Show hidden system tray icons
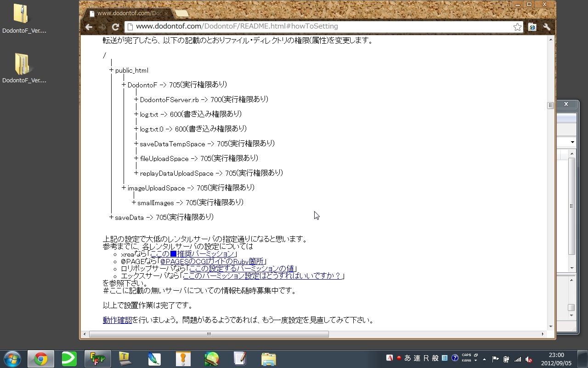 (x=484, y=359)
